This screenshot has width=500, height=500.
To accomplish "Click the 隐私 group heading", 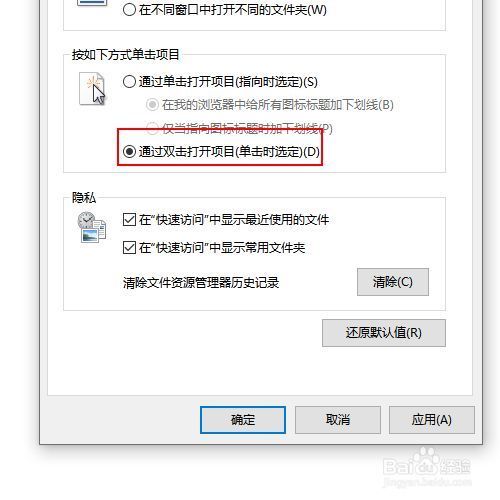I will pos(84,198).
